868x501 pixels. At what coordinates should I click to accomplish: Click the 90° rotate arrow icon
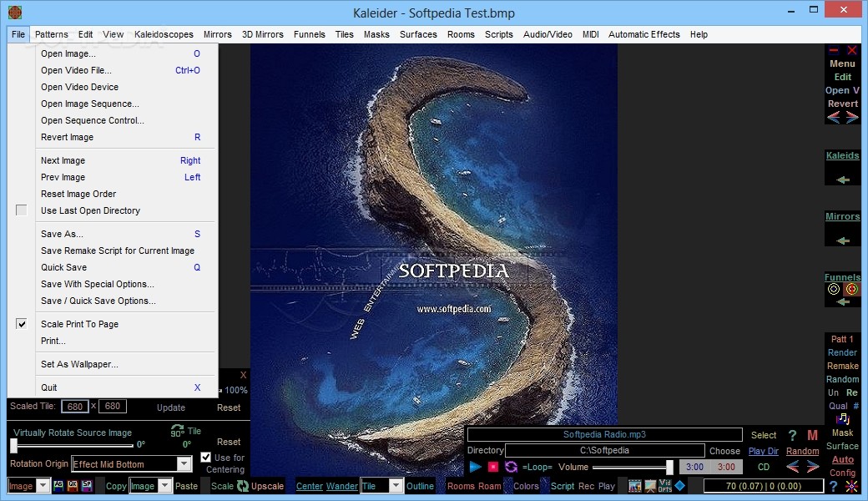[x=177, y=431]
